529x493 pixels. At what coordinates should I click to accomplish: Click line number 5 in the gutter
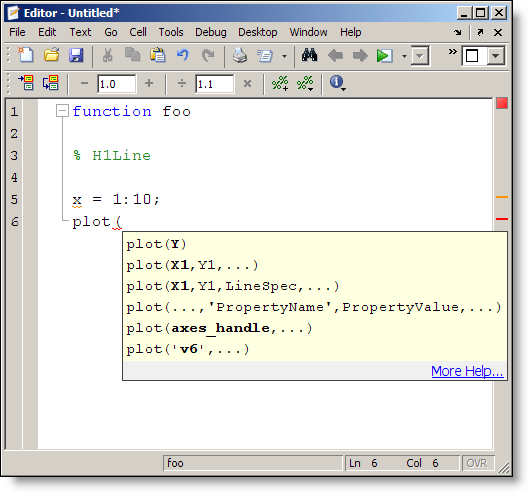(x=14, y=199)
